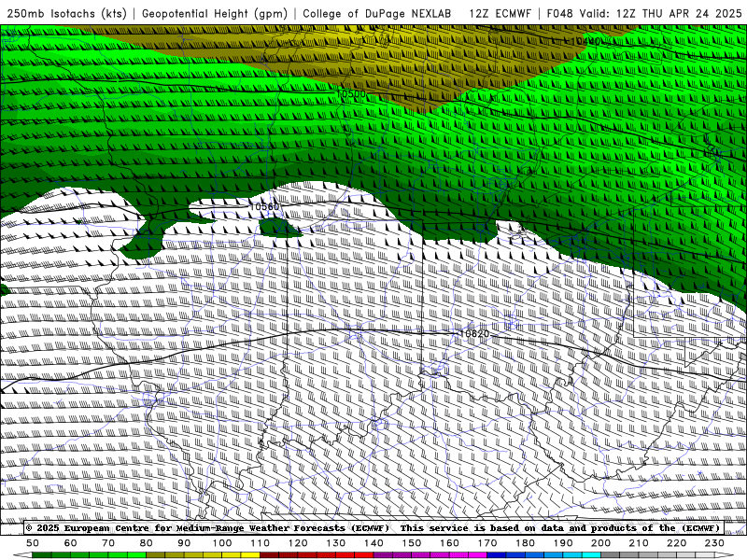This screenshot has height=560, width=747.
Task: Click the '250mb Isotachs (kts)' title text
Action: tap(67, 13)
